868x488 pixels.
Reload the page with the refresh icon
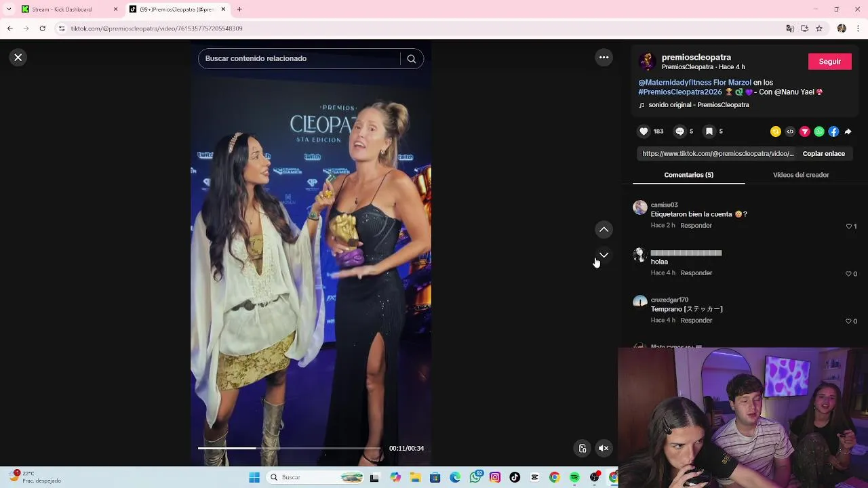[x=42, y=28]
